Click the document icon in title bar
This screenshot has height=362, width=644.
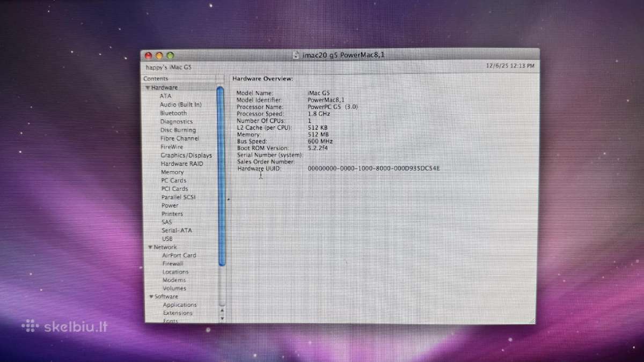coord(297,55)
